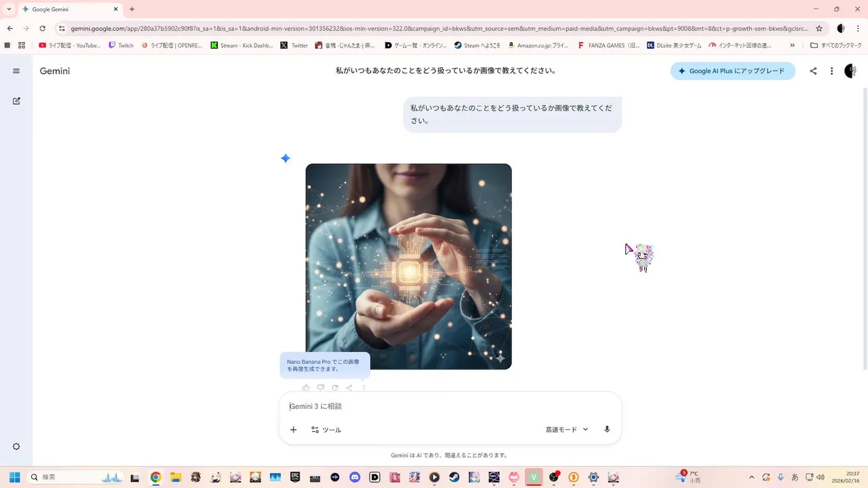Click the thumbs-down icon under the response
Screen dimensions: 868x488
pos(320,388)
